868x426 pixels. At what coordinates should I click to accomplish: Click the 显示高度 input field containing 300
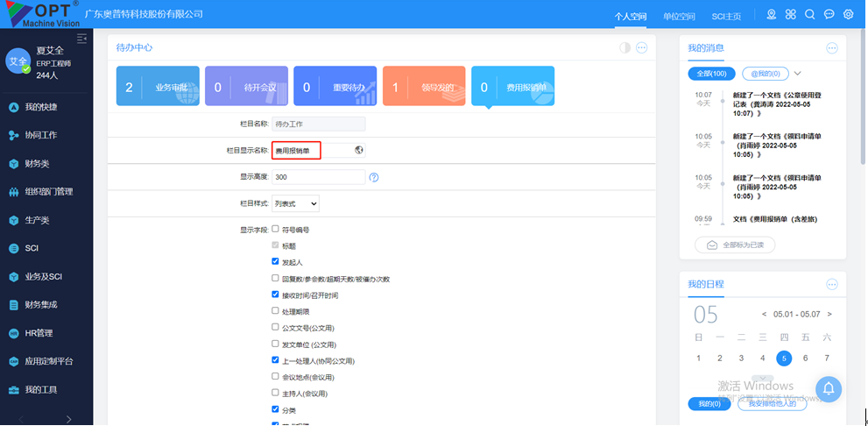point(318,177)
